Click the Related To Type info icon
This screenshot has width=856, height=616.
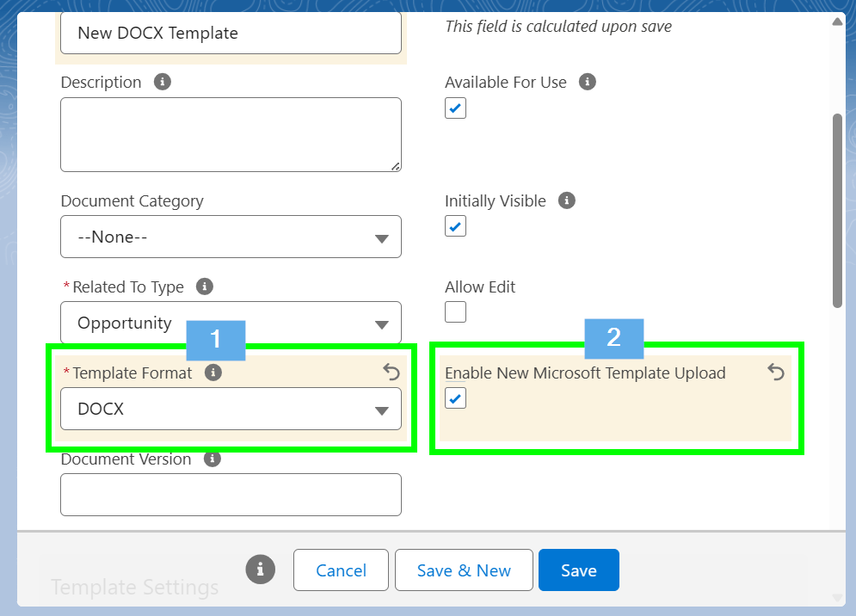pyautogui.click(x=205, y=286)
